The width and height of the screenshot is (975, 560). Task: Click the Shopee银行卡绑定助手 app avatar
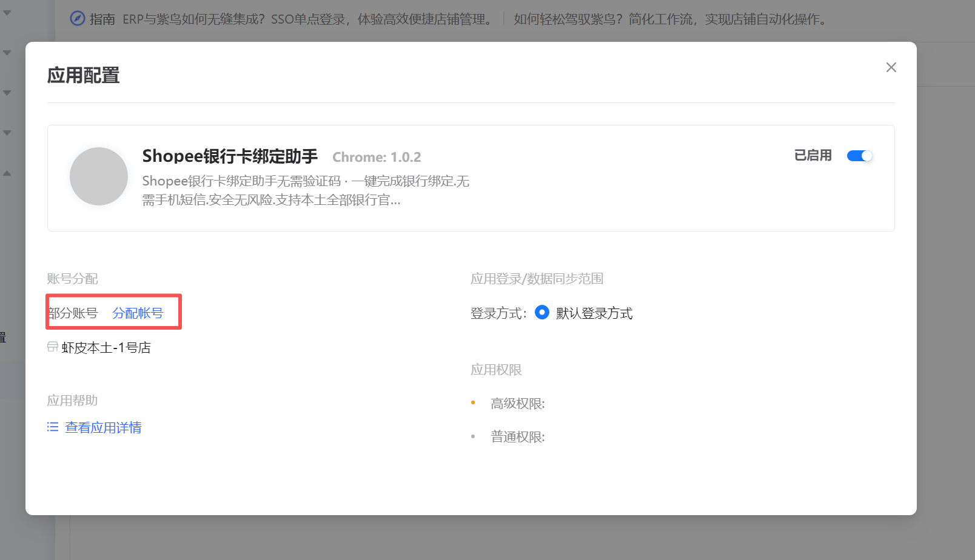[99, 176]
